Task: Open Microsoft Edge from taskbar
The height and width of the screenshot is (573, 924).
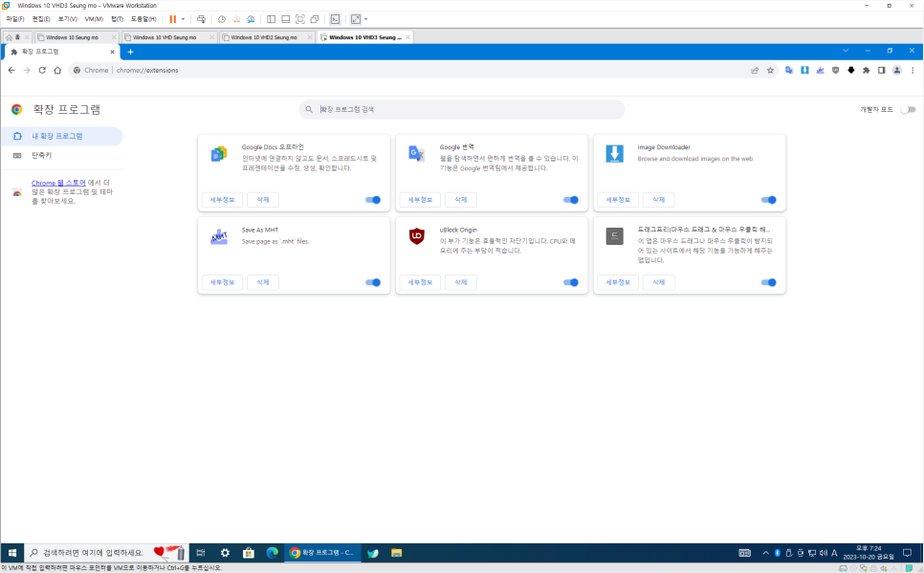Action: click(x=273, y=553)
